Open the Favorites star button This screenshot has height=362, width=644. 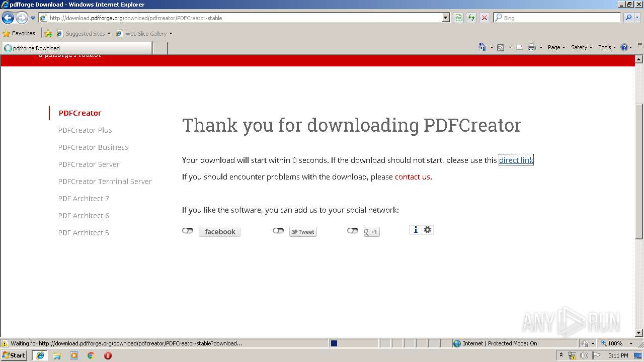(19, 33)
